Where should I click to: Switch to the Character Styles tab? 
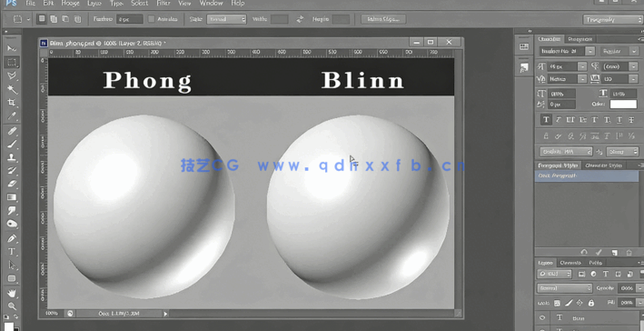[x=603, y=165]
